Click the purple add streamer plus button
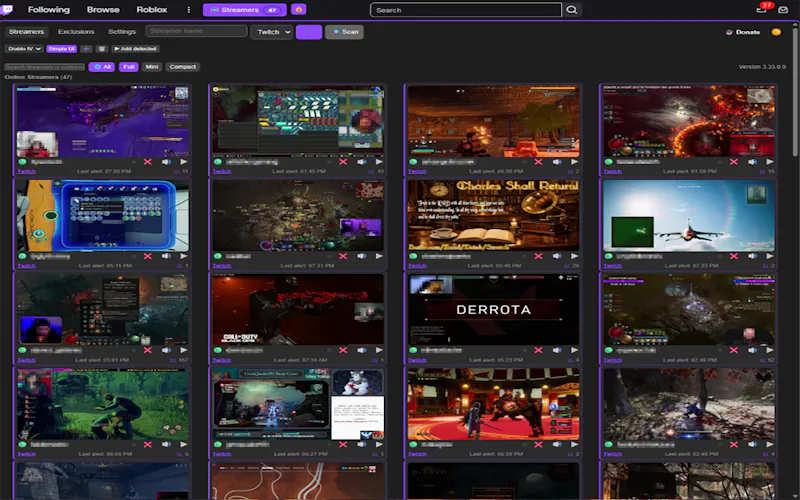This screenshot has height=500, width=800. 309,32
